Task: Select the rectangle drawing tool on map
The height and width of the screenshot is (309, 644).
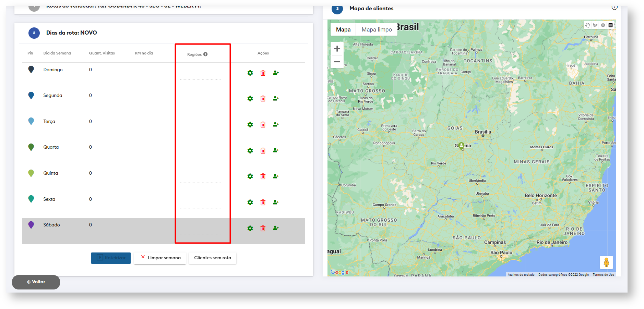Action: tap(610, 25)
